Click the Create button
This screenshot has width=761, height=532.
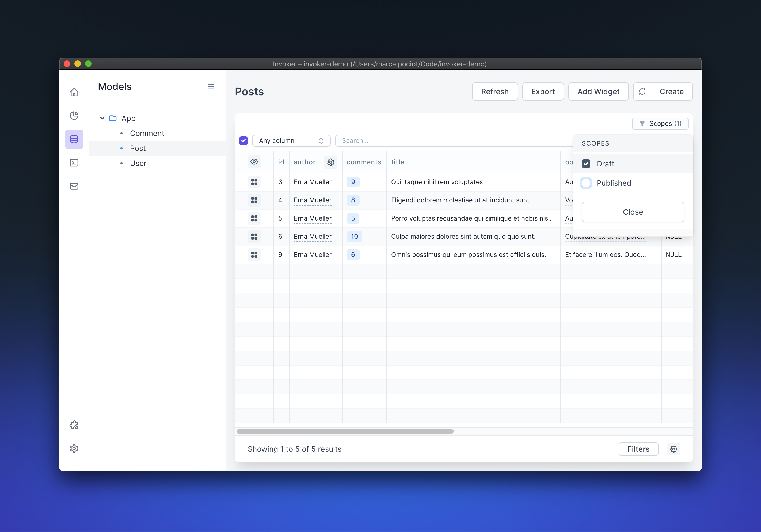(672, 92)
